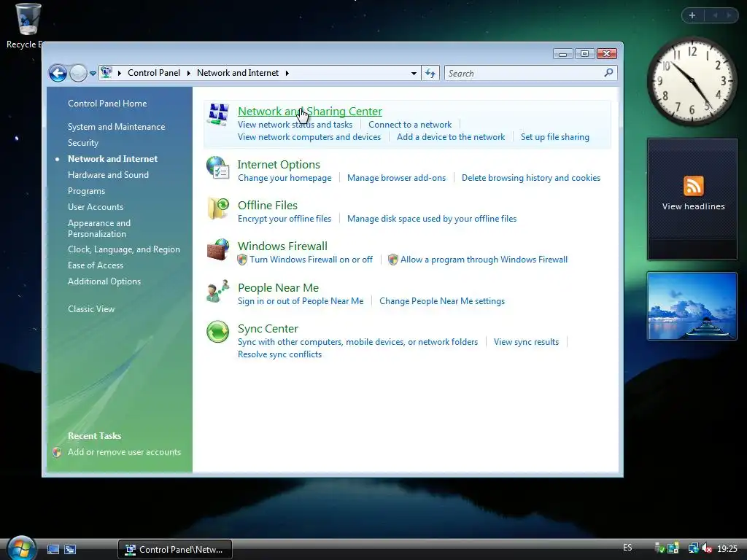
Task: Go back using the blue Back arrow
Action: point(58,73)
